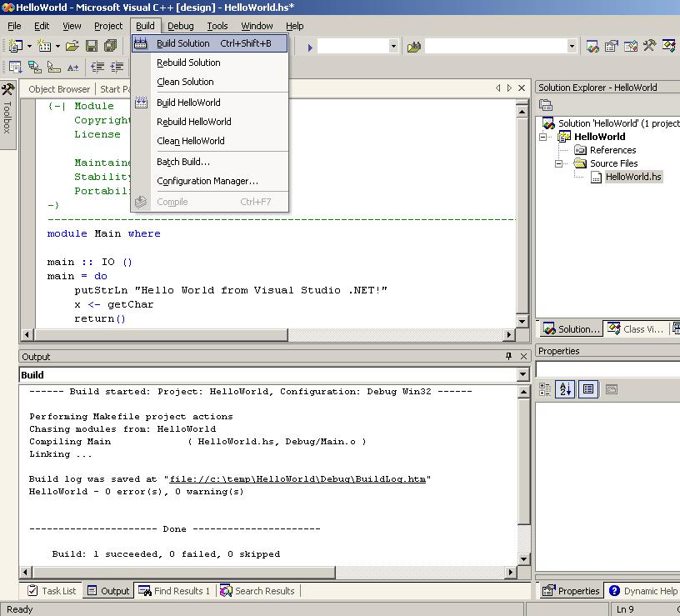The height and width of the screenshot is (616, 680).
Task: Open Properties Window from the main toolbar
Action: point(612,46)
